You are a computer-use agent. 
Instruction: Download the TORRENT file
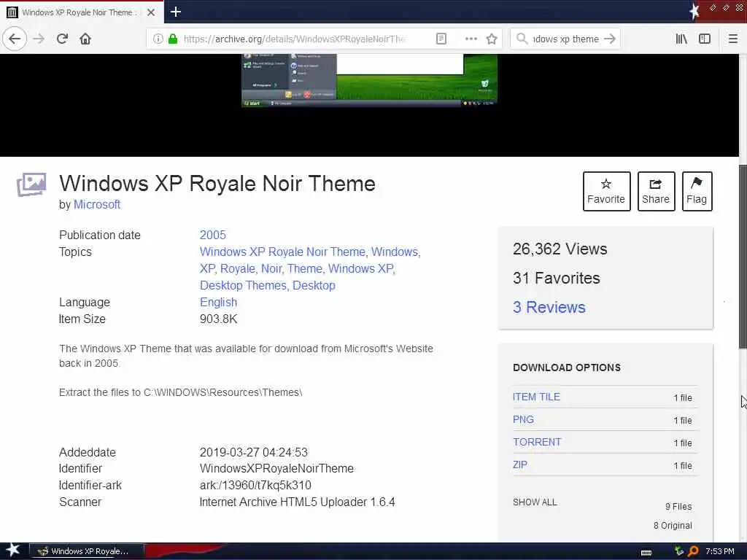[x=537, y=442]
